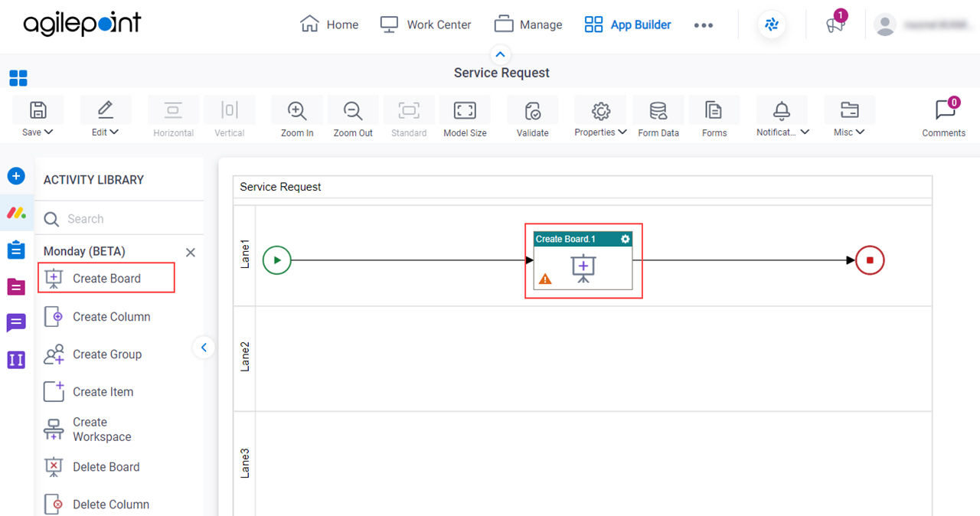Open the Manage tab
980x516 pixels.
coord(528,24)
